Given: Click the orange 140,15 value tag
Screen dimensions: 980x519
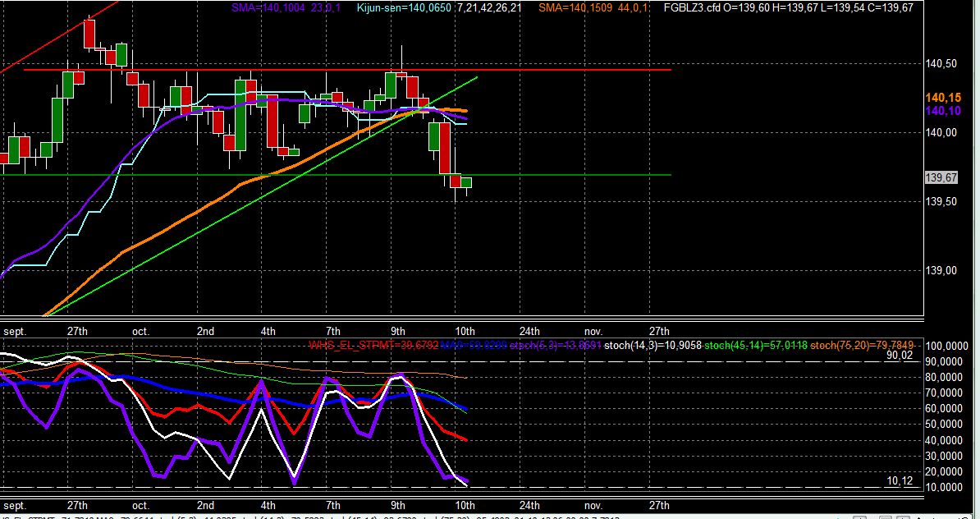Looking at the screenshot, I should coord(943,99).
